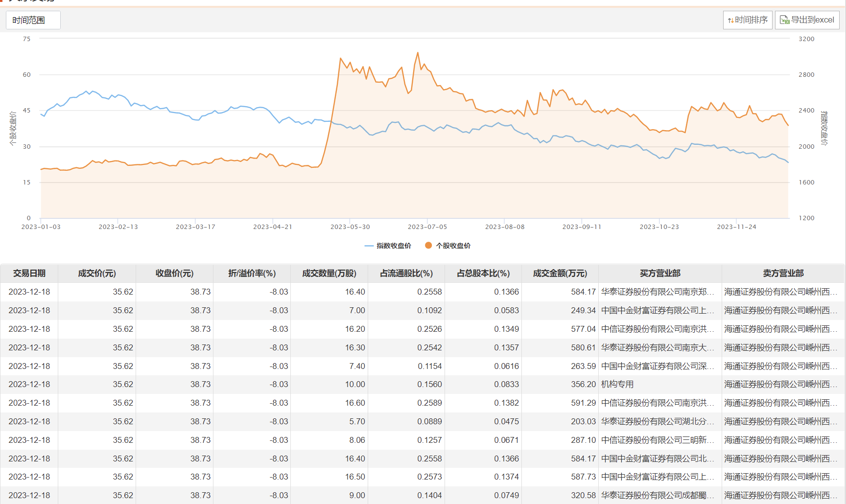Click the 成交价(元) column header

pos(97,274)
